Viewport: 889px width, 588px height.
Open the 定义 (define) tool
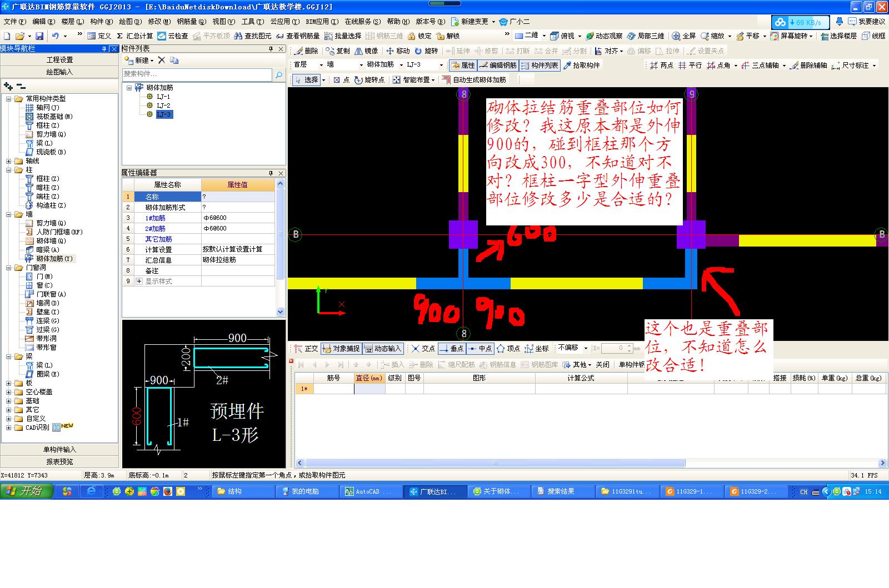coord(99,36)
